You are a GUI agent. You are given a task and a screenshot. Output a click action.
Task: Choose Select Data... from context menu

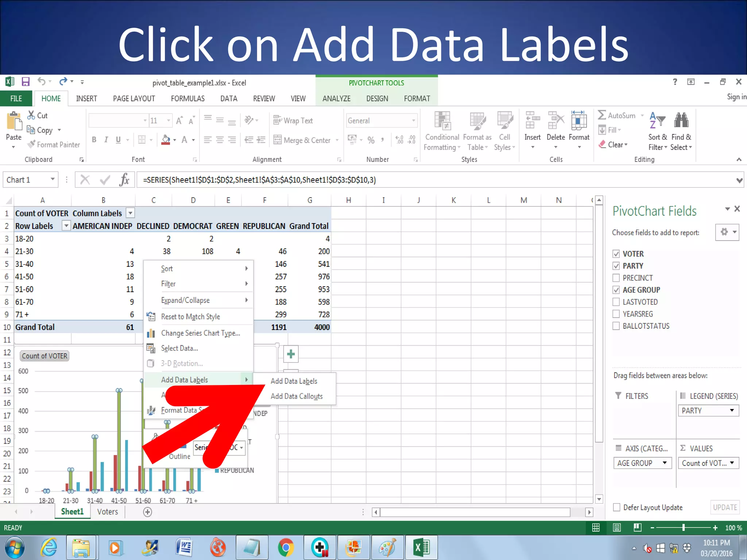[x=179, y=349]
